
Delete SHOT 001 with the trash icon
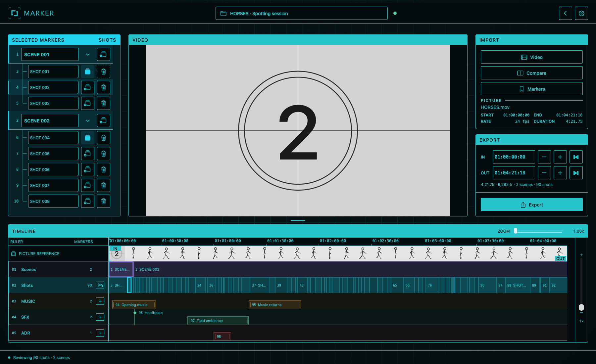pos(104,71)
